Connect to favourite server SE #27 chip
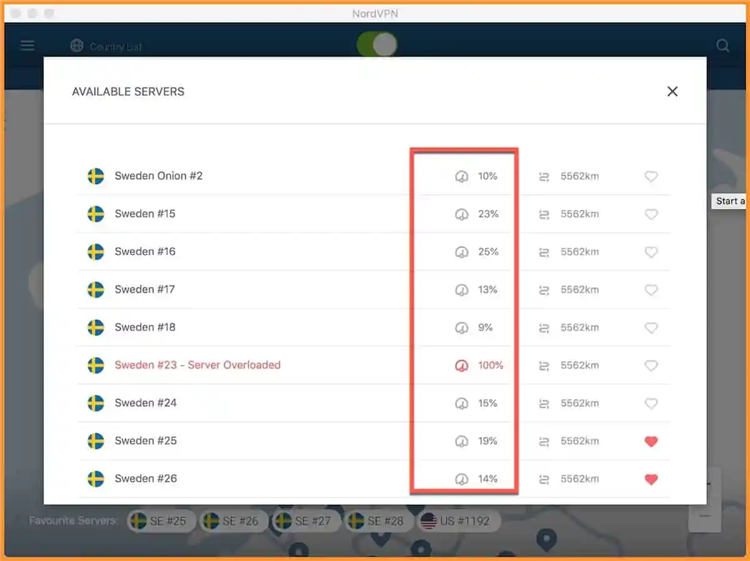 pos(307,521)
